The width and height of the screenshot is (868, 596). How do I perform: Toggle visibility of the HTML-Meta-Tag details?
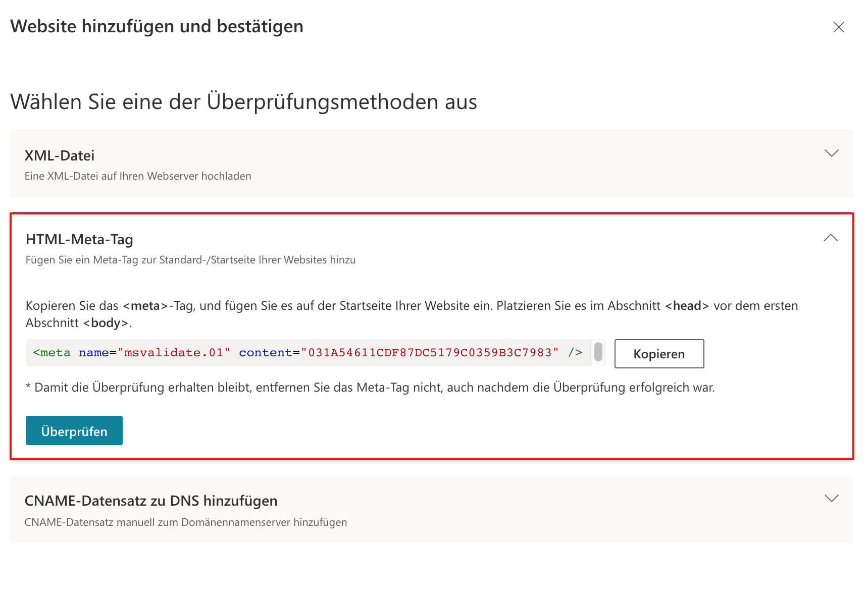[831, 237]
